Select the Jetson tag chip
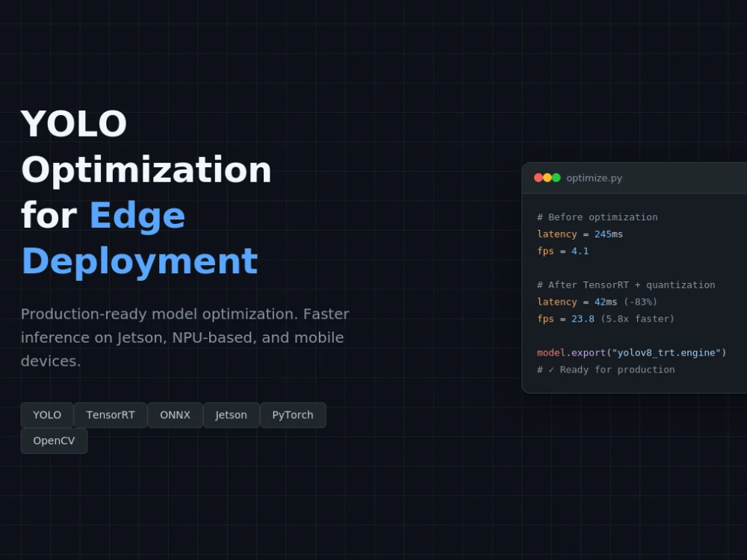Screen dimensions: 747x560 click(x=232, y=414)
